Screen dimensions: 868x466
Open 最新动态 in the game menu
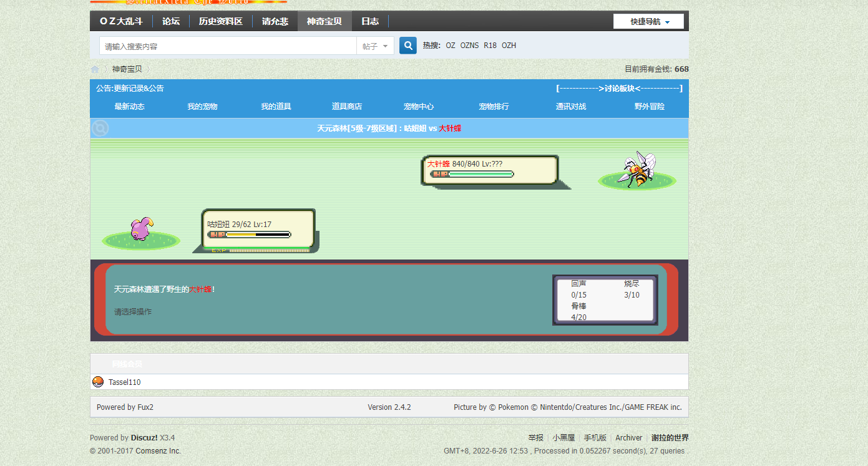(130, 107)
